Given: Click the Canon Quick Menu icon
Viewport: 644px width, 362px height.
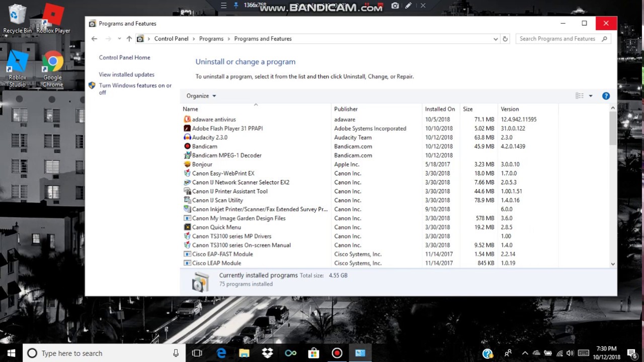Looking at the screenshot, I should 187,227.
